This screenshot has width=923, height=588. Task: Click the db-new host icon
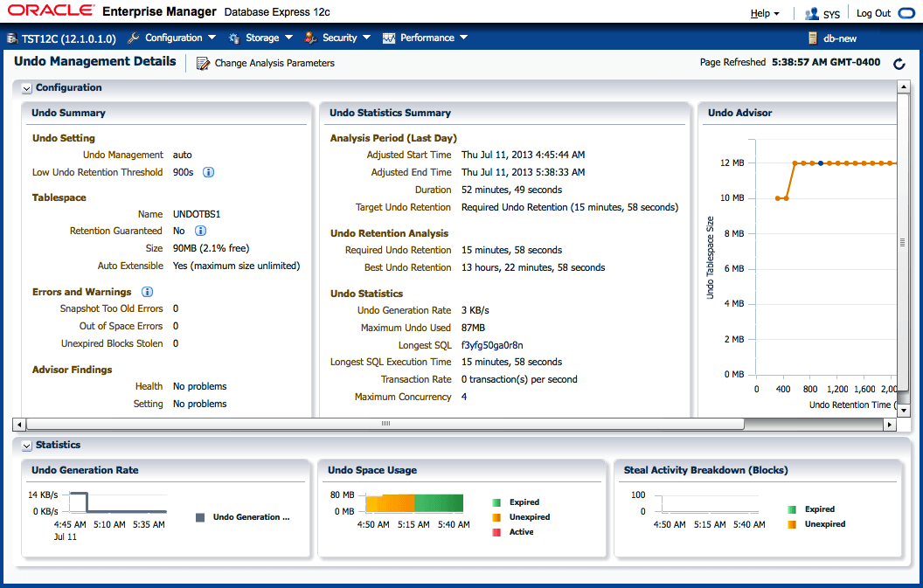tap(812, 38)
